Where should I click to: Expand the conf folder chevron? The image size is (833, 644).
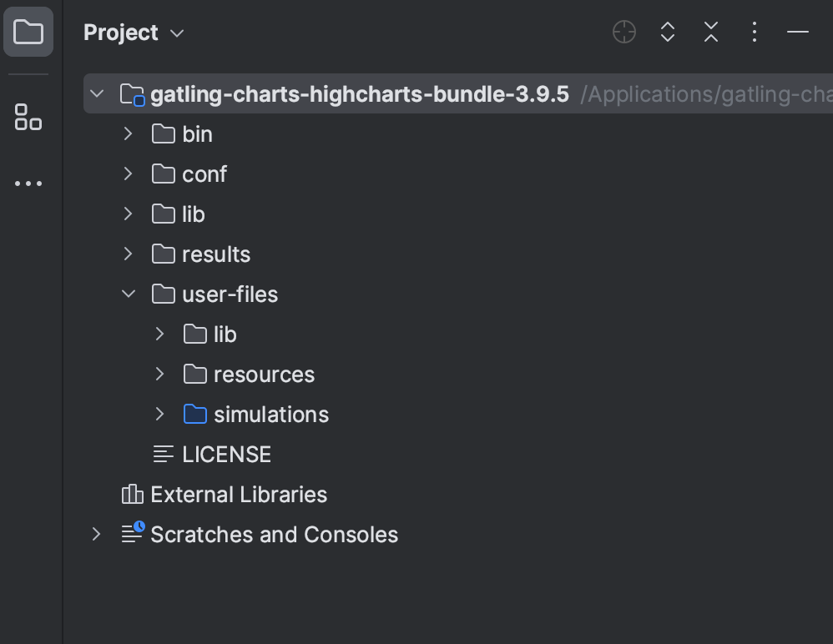128,174
